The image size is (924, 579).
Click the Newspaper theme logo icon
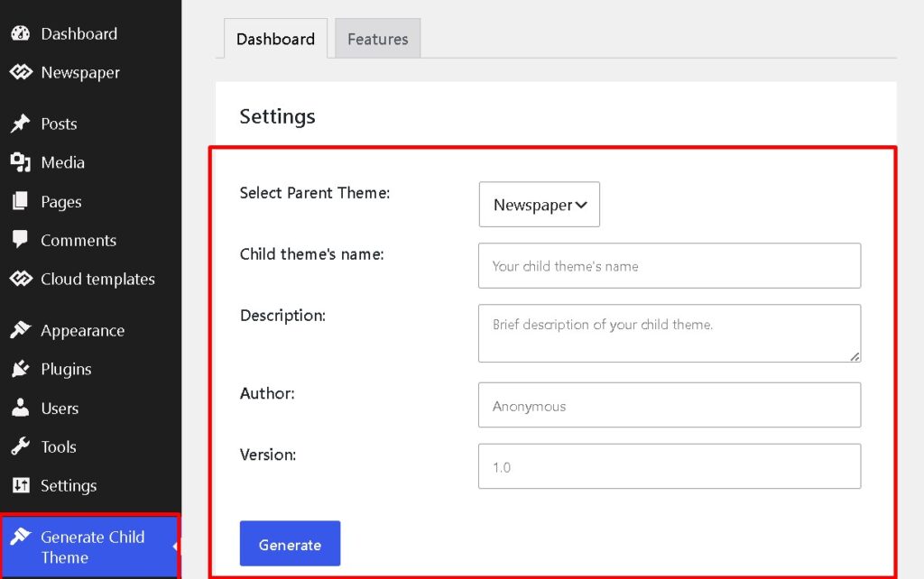pos(21,72)
